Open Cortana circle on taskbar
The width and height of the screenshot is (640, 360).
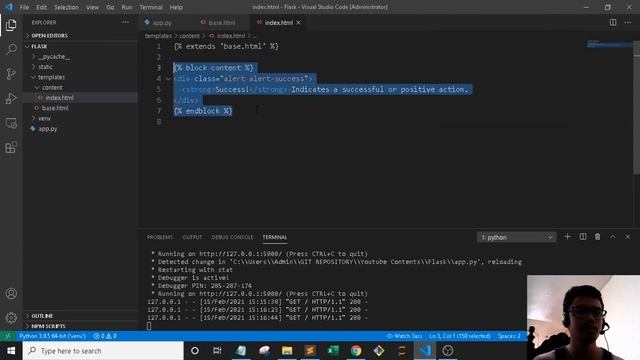(195, 351)
